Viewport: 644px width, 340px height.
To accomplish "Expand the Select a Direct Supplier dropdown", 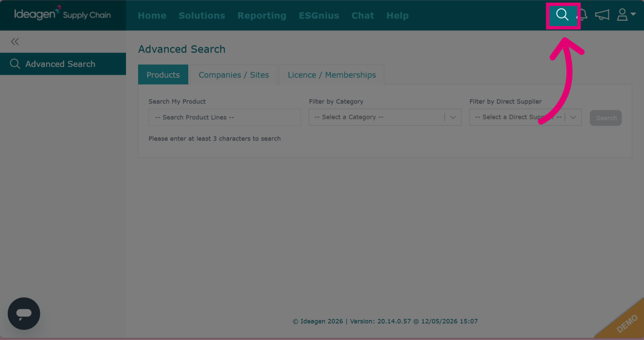I will click(x=525, y=117).
